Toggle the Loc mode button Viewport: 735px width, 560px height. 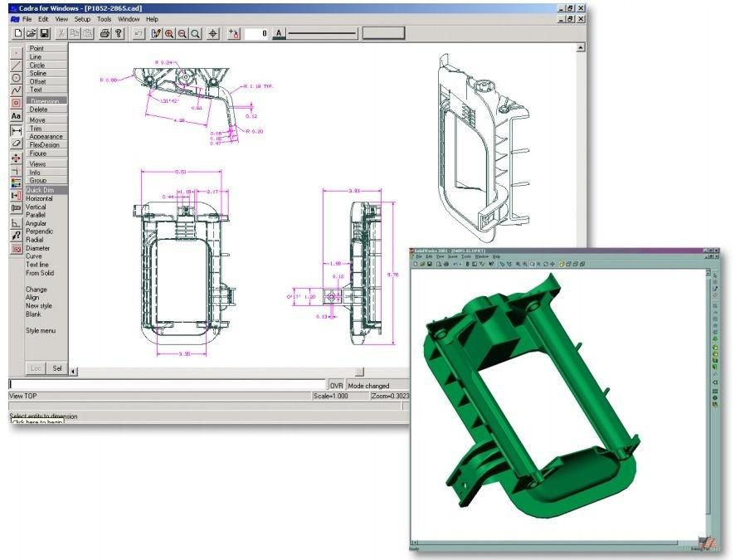click(37, 368)
